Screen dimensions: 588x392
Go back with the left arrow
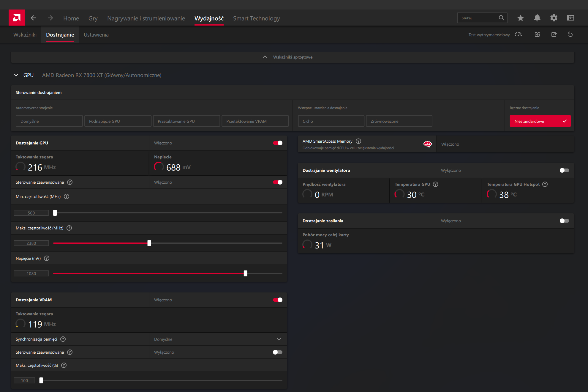click(x=33, y=18)
